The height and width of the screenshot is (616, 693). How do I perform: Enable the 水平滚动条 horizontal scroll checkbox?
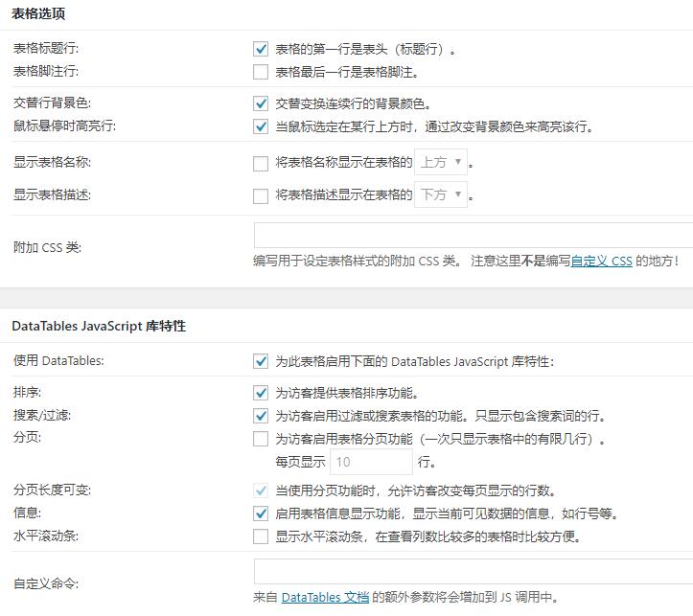click(x=261, y=536)
